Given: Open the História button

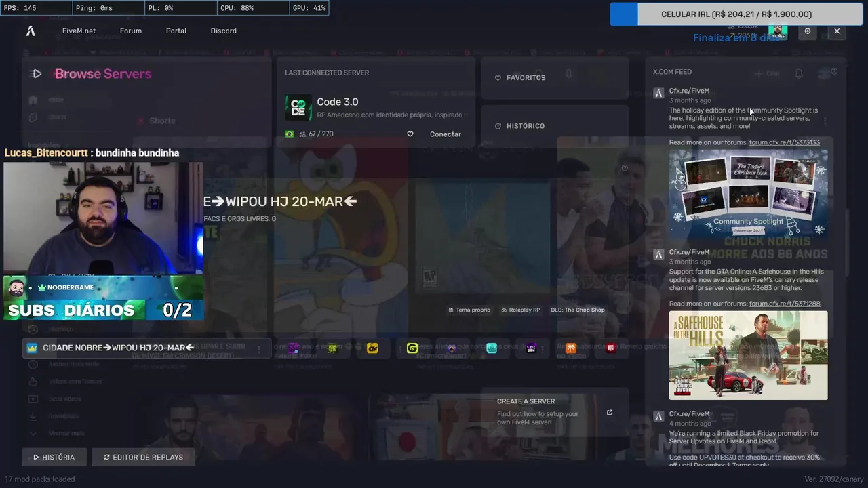Looking at the screenshot, I should [54, 457].
